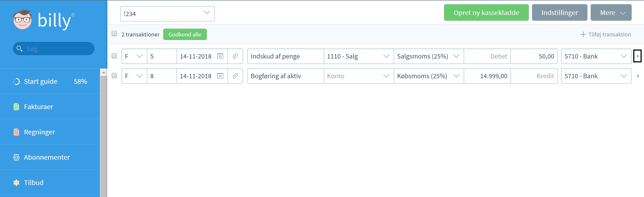644x197 pixels.
Task: Click the Billy logo face icon
Action: 23,20
